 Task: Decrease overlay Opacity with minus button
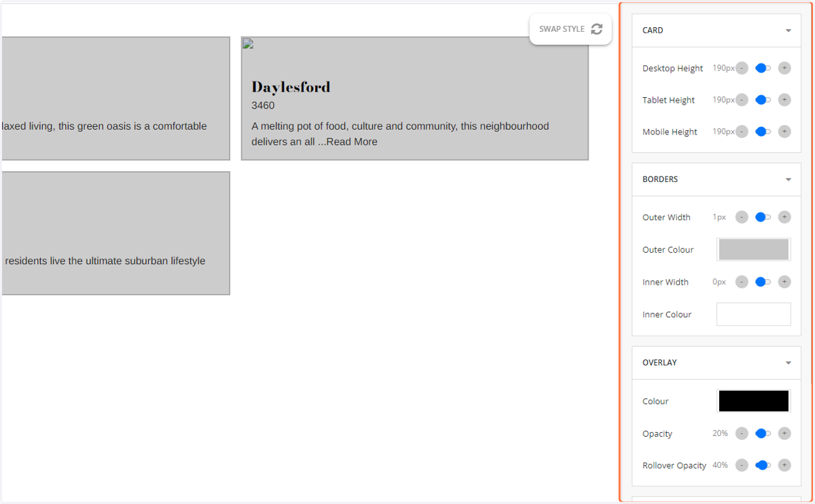coord(742,433)
